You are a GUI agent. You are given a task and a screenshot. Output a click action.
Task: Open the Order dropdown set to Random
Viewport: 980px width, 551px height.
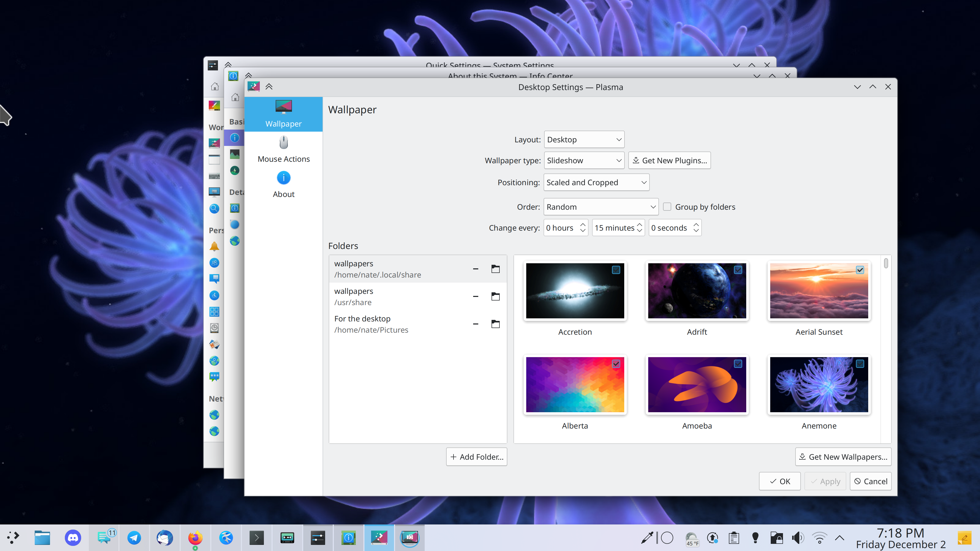coord(601,207)
